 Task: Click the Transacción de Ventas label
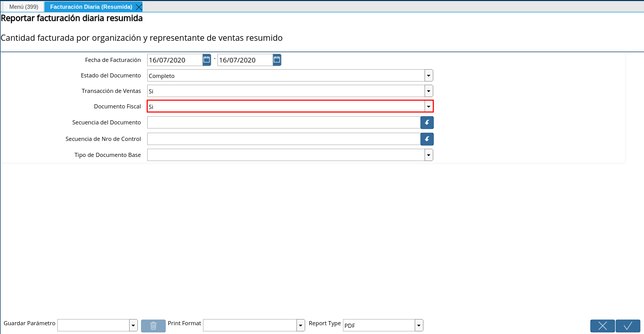[111, 91]
